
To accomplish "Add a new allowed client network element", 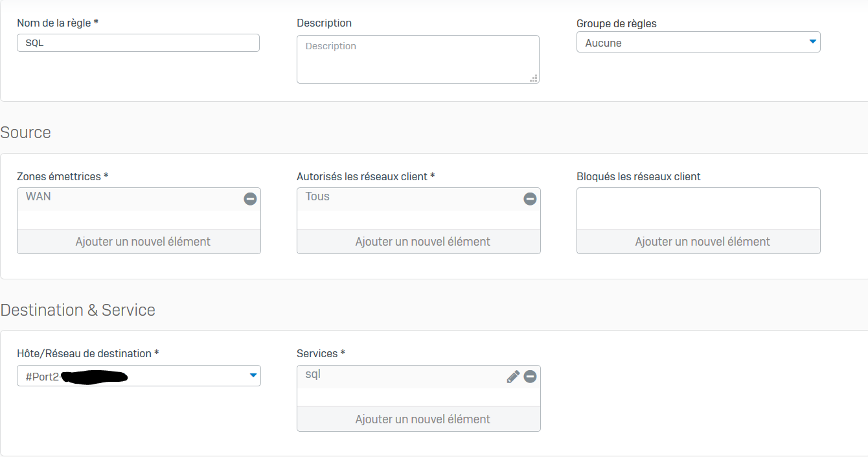I will click(x=418, y=242).
